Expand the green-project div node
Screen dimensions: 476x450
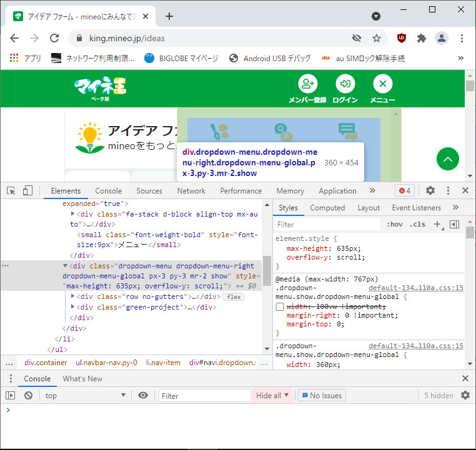click(73, 307)
